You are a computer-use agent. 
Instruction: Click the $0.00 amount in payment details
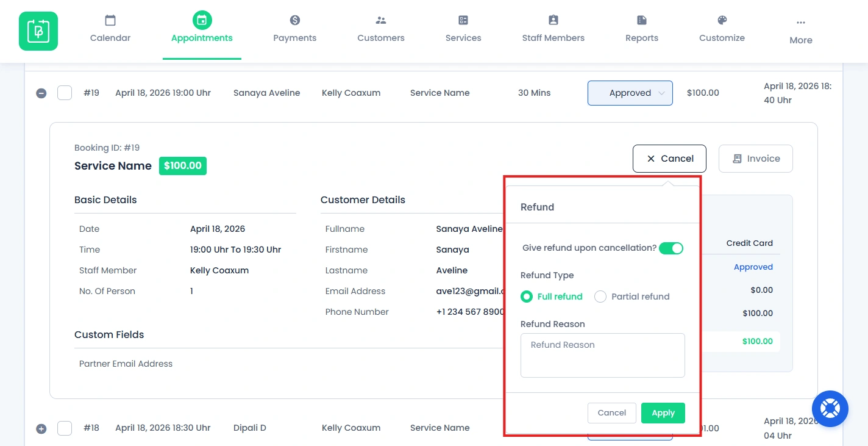[762, 290]
